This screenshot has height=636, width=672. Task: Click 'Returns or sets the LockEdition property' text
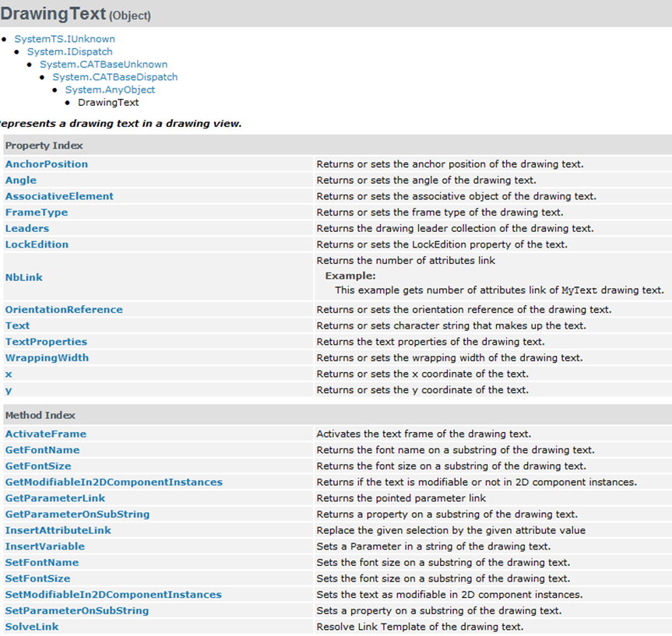(x=442, y=244)
